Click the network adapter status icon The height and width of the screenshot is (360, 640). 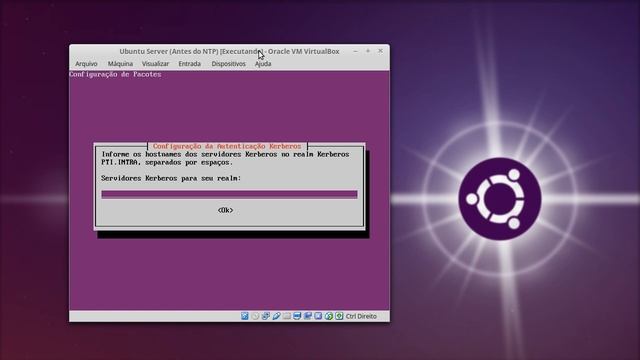pos(266,316)
